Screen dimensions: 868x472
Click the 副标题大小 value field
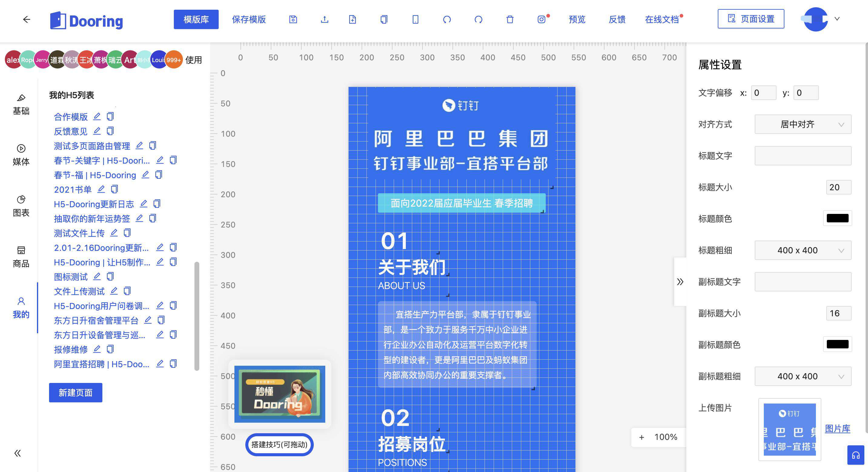[839, 313]
